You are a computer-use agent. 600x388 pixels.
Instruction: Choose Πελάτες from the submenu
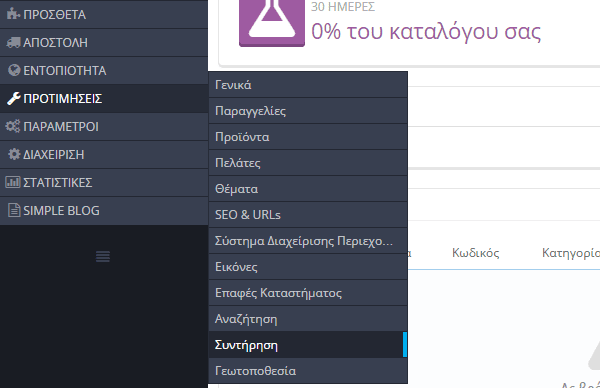point(308,163)
